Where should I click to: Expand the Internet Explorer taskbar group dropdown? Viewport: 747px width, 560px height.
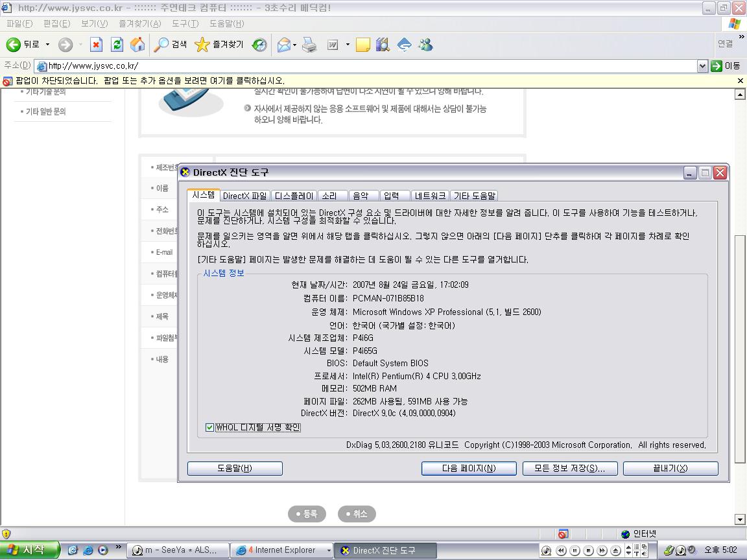(x=329, y=550)
